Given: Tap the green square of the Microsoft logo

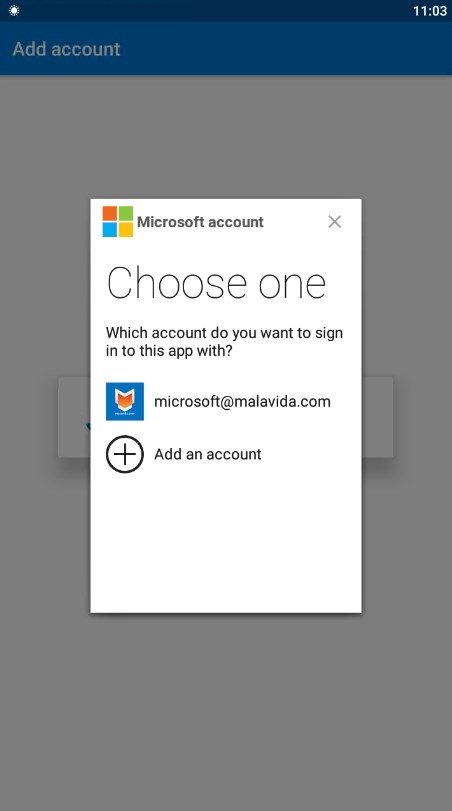Looking at the screenshot, I should pos(126,214).
